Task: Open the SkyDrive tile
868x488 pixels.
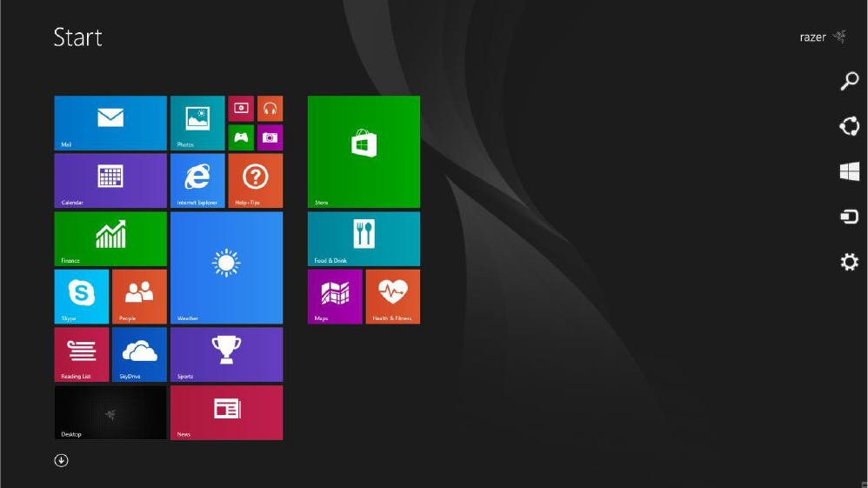Action: [x=139, y=355]
